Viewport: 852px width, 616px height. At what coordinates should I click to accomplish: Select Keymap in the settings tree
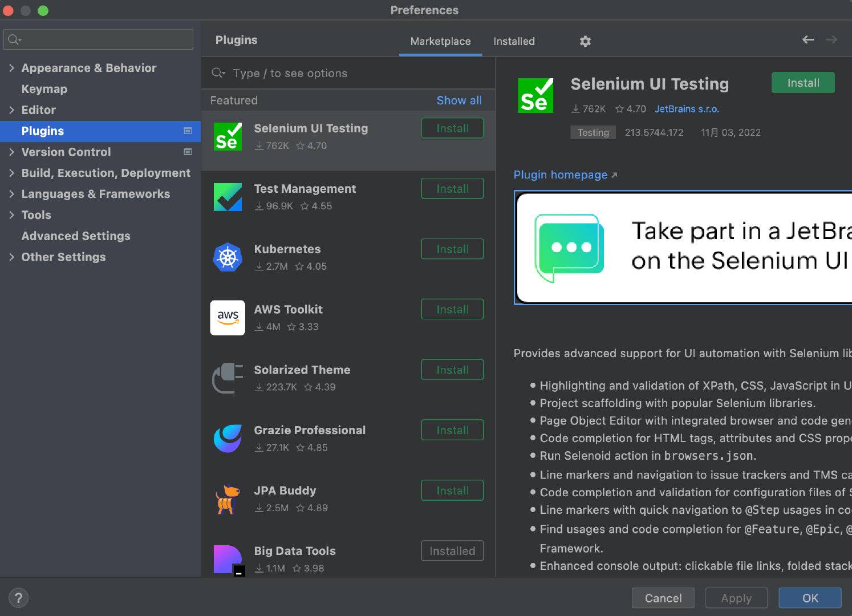tap(44, 89)
